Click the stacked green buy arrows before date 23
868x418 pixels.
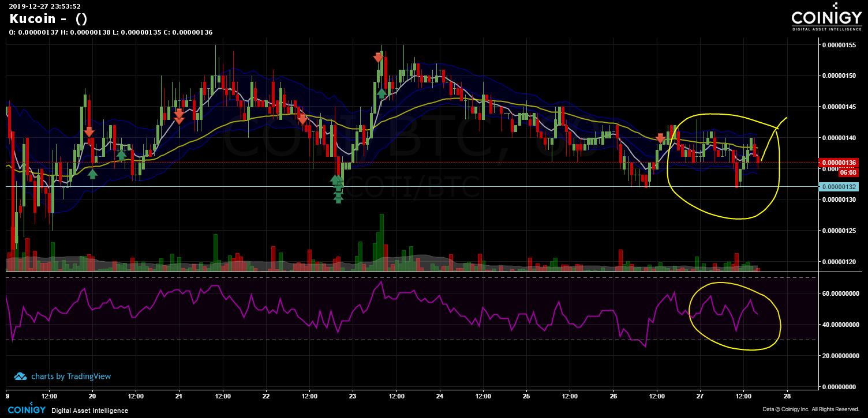(338, 189)
